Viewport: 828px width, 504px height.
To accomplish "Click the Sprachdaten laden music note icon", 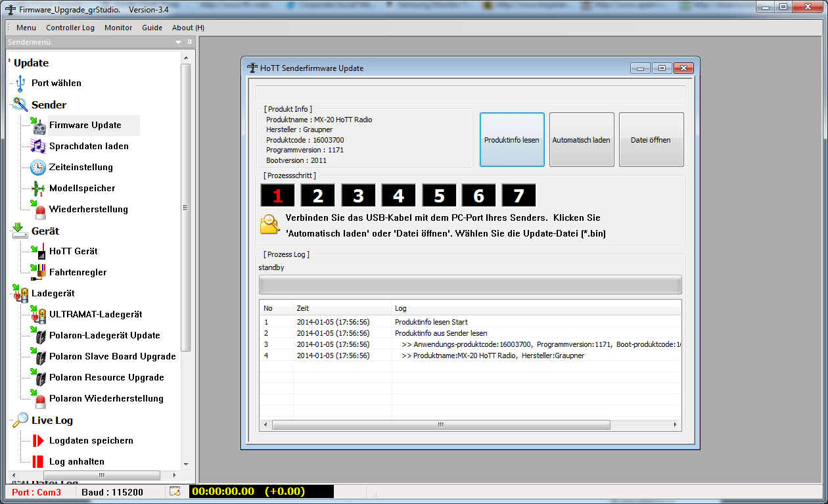I will click(38, 147).
